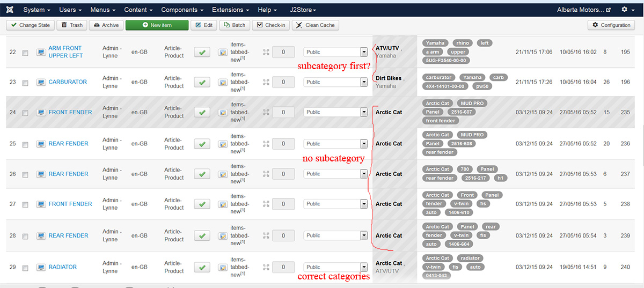Open access dropdown for RADIATOR row
The height and width of the screenshot is (288, 644).
click(336, 267)
